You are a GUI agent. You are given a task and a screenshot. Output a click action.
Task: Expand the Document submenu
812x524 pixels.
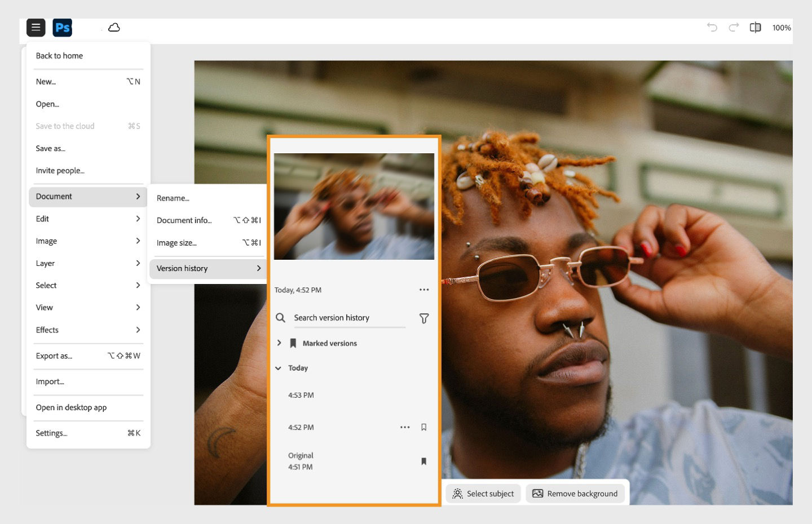89,197
